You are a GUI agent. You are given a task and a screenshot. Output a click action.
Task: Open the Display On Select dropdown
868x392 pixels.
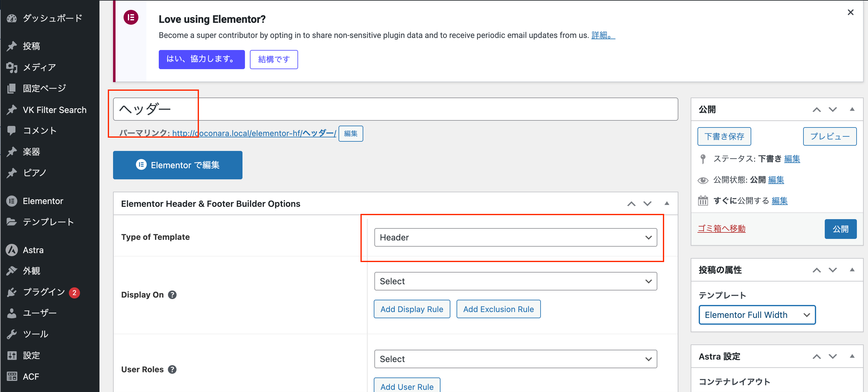[515, 281]
